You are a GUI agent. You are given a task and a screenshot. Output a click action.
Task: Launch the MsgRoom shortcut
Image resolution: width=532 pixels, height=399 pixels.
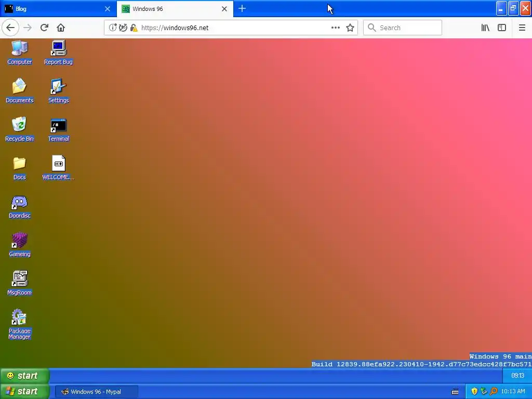pos(19,283)
